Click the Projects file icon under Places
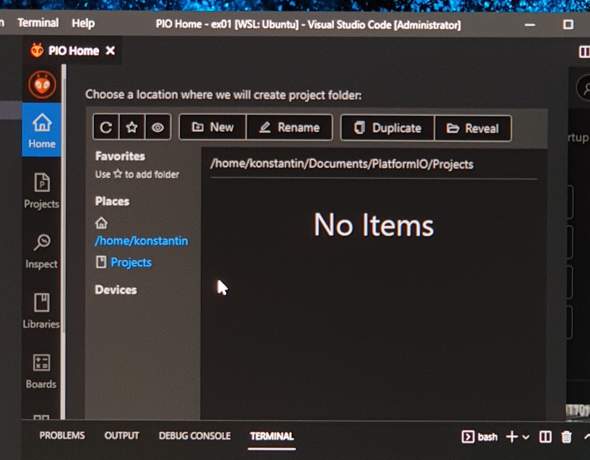This screenshot has height=460, width=590. pos(101,262)
